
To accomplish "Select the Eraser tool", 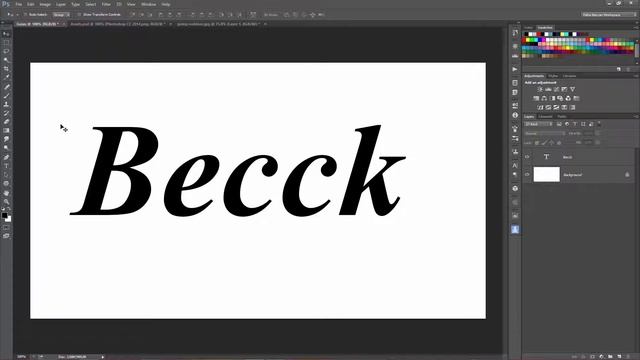I will (6, 122).
